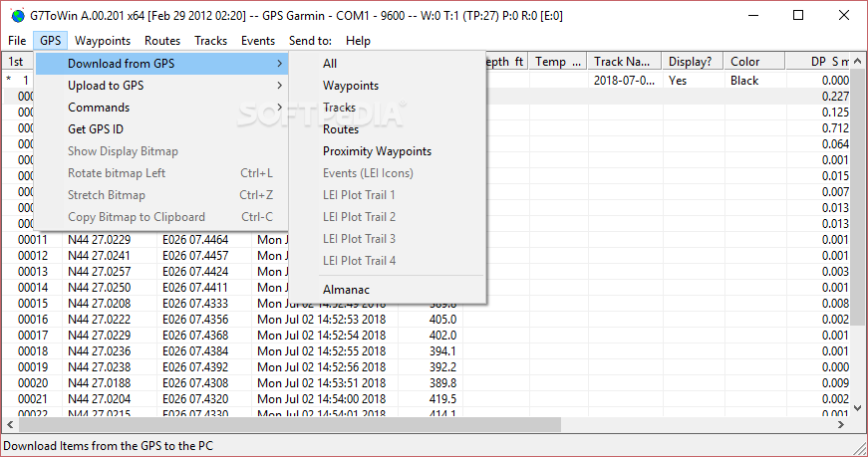This screenshot has height=457, width=868.
Task: Click the horizontal scrollbar right arrow
Action: [841, 424]
